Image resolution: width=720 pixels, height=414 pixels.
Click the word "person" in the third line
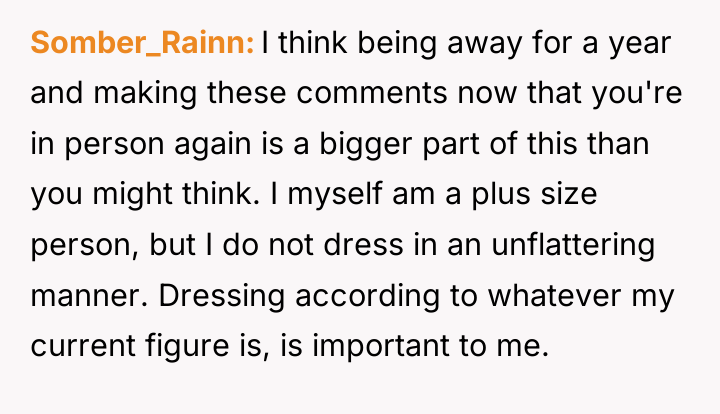pos(114,145)
